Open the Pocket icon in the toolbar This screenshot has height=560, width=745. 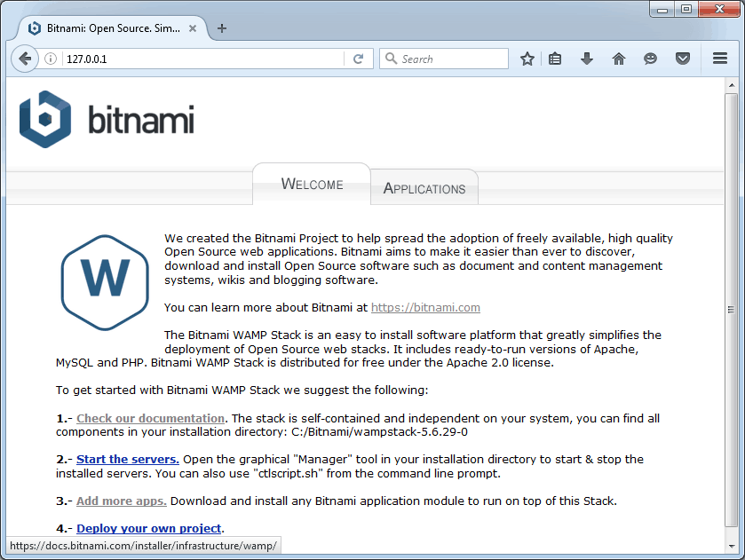coord(683,59)
